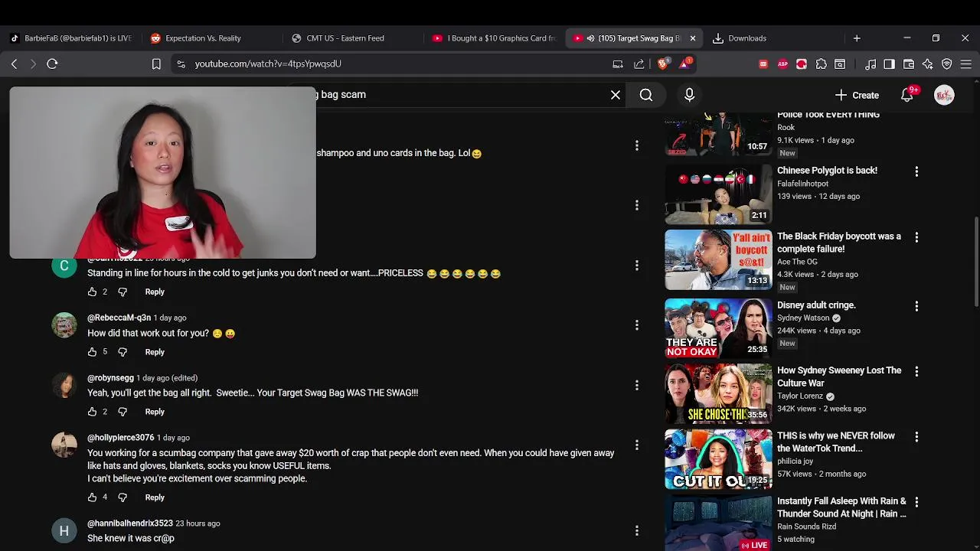Click the Sydney Watson channel name
The width and height of the screenshot is (980, 551).
point(803,318)
